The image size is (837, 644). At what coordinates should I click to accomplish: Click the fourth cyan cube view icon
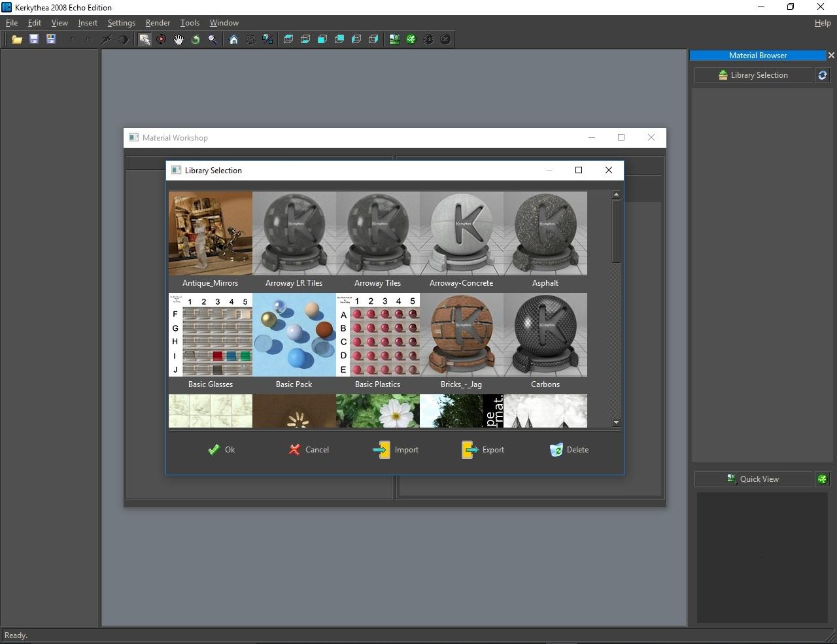pos(339,39)
